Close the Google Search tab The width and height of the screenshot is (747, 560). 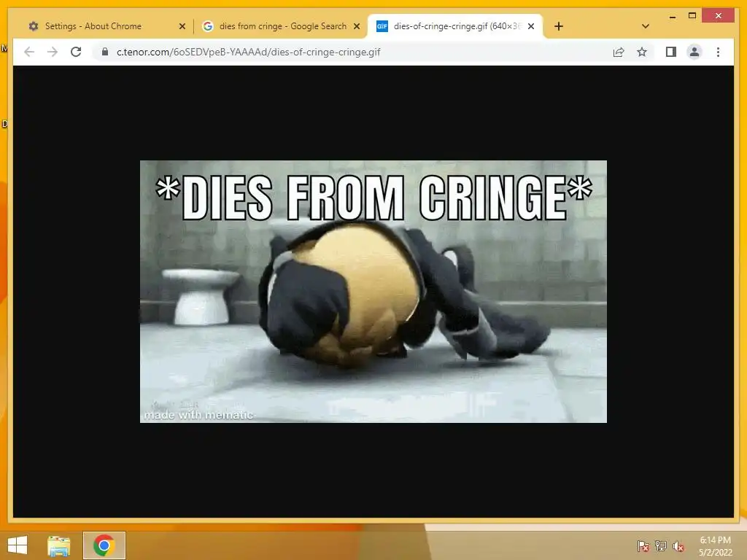click(x=356, y=26)
